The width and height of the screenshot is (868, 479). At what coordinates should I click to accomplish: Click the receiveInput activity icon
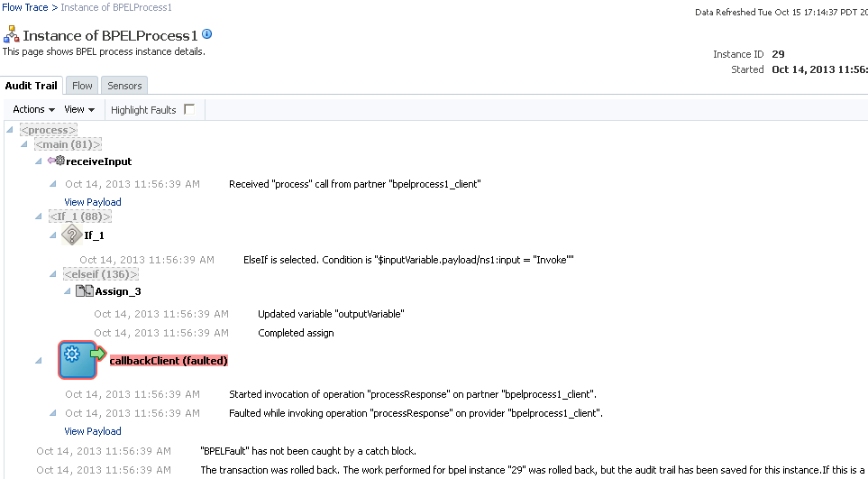pos(57,161)
